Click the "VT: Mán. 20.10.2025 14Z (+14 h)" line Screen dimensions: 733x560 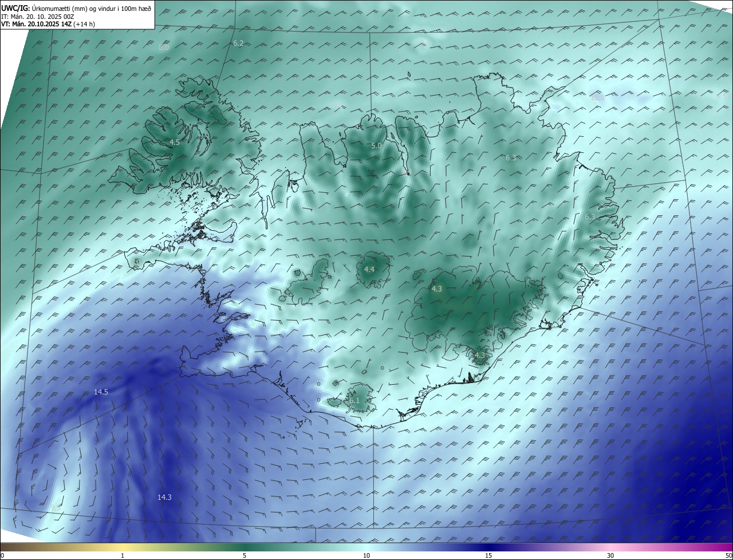pyautogui.click(x=47, y=25)
